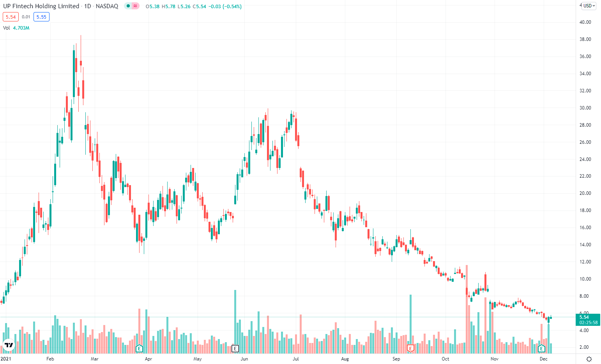Click the Jun label on time axis

244,359
